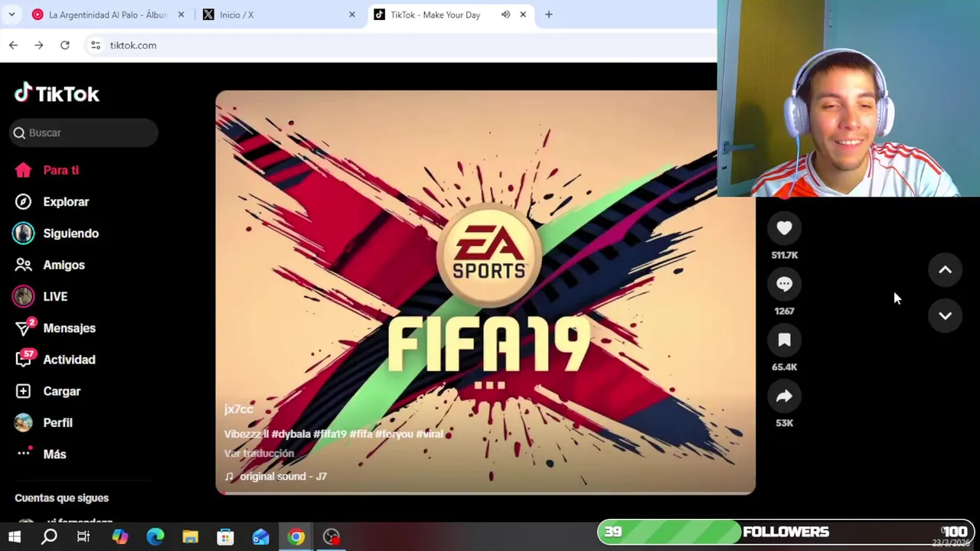Click the #foryou hashtag
980x551 pixels.
pyautogui.click(x=394, y=434)
